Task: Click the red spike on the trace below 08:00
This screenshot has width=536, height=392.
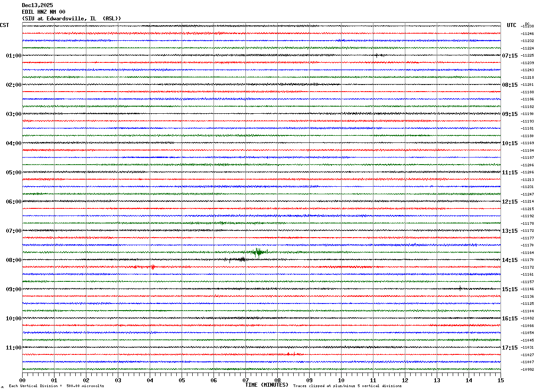Action: pos(153,267)
